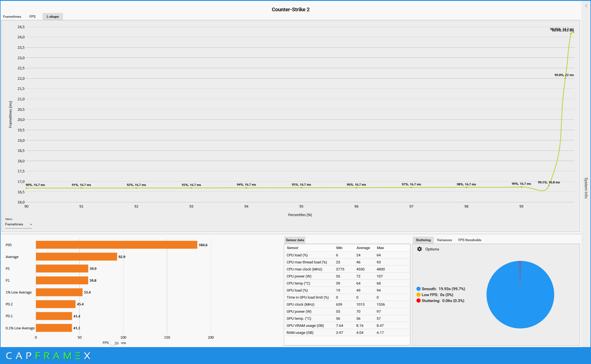
Task: Click the orange Low FPS legend dot
Action: (x=418, y=295)
